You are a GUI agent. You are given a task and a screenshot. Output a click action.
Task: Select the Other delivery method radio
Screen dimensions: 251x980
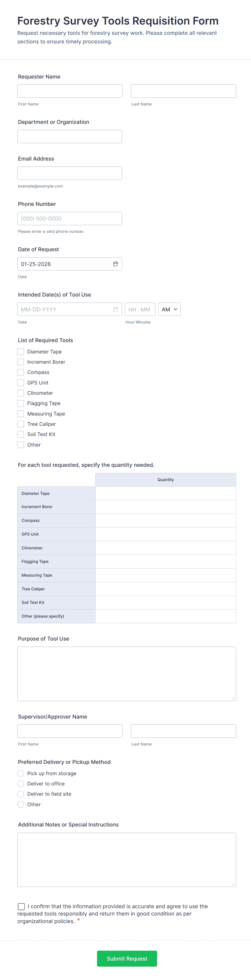pyautogui.click(x=21, y=804)
